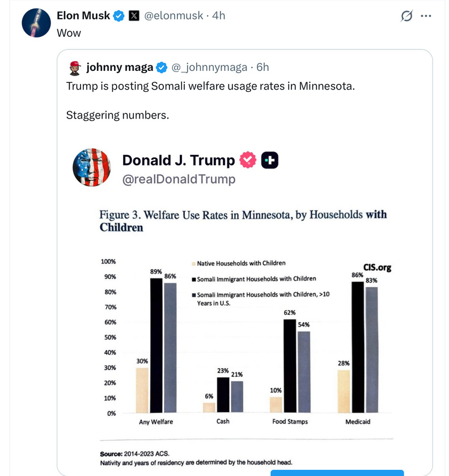Open the Elon Musk display name link
Viewport: 449px width, 476px height.
pyautogui.click(x=83, y=16)
